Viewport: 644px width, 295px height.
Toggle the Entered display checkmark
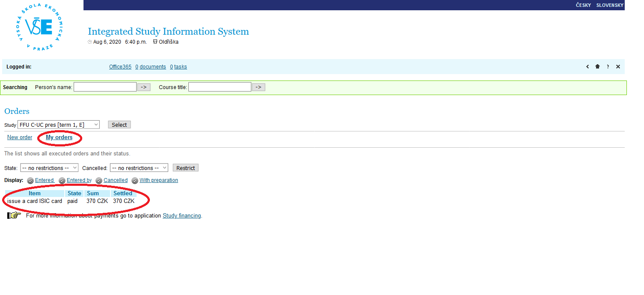click(30, 181)
